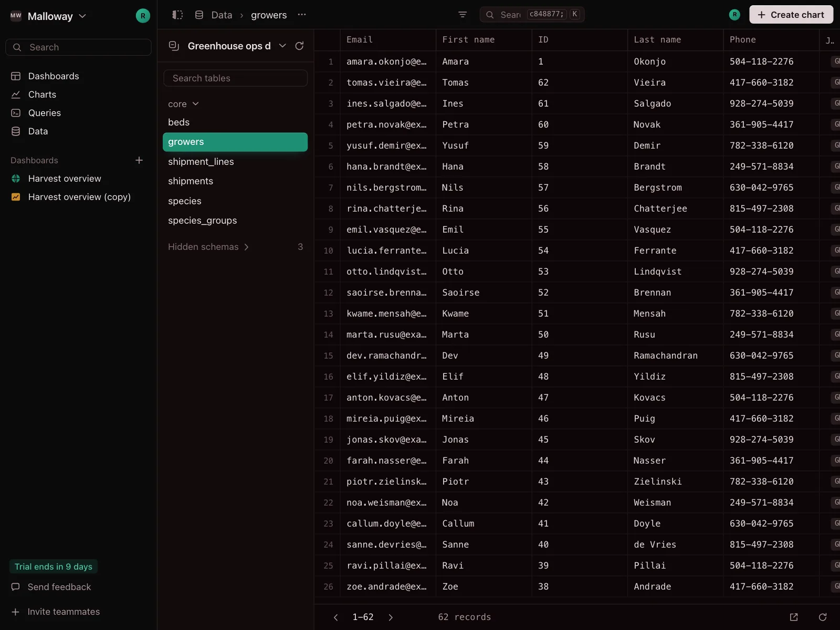Add a new dashboard with plus icon
Image resolution: width=840 pixels, height=630 pixels.
tap(139, 160)
